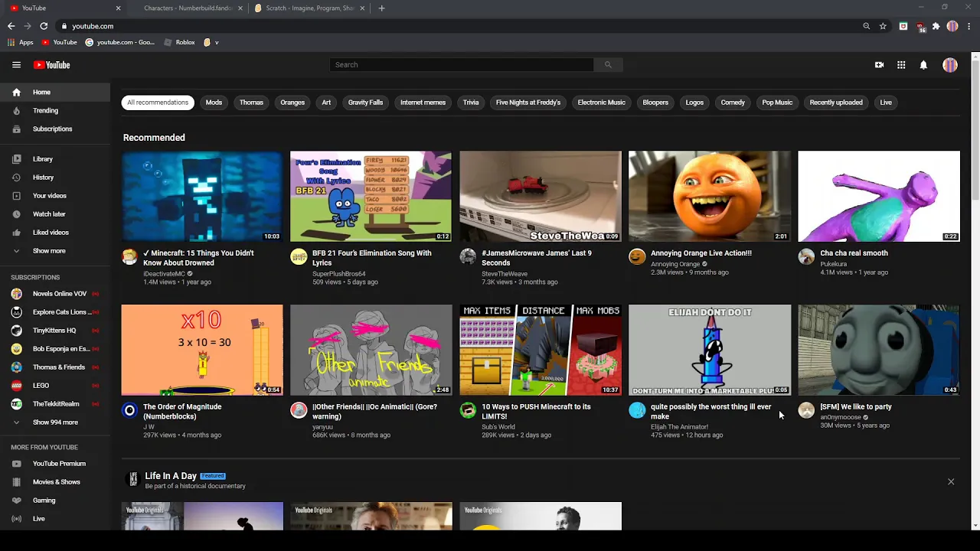Bookmark this page with star icon

tap(883, 26)
